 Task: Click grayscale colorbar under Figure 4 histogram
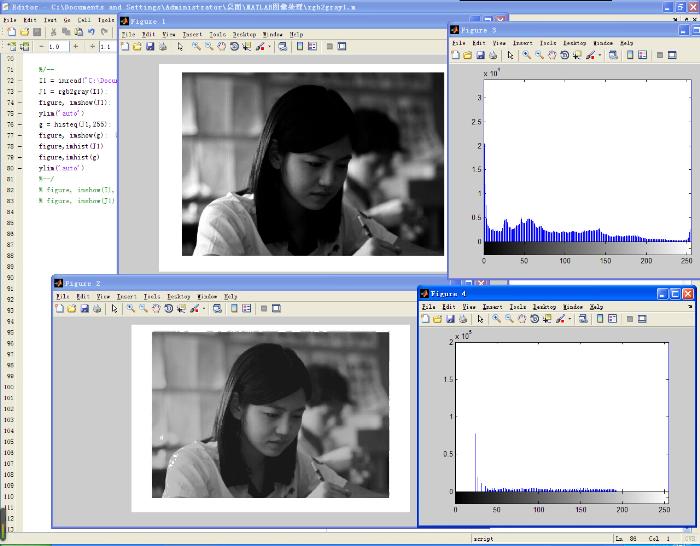click(x=560, y=496)
